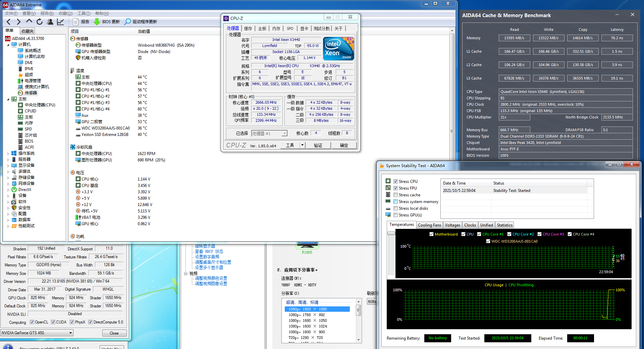Select CPUID item under 主板
Viewport: 644px width, 349px height.
30,111
